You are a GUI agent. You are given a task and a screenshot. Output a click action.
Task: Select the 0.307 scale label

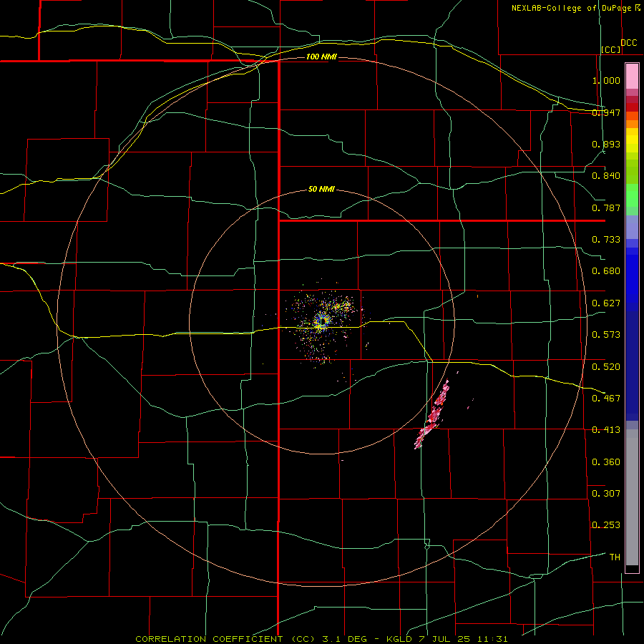pyautogui.click(x=606, y=493)
